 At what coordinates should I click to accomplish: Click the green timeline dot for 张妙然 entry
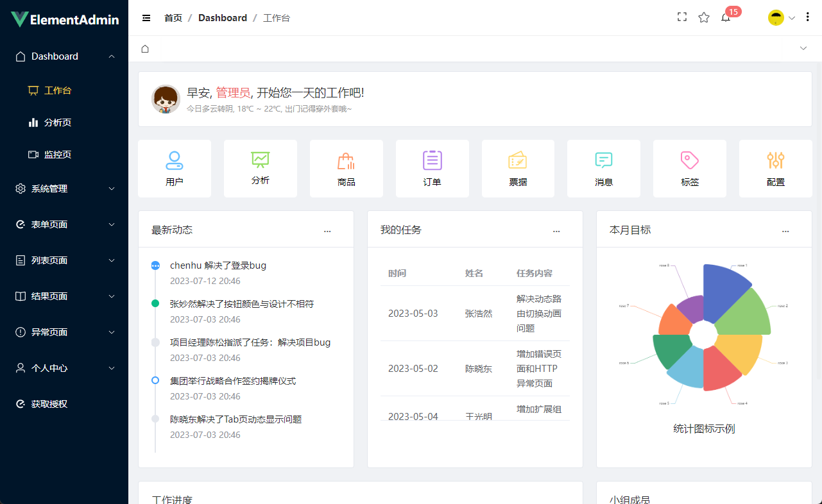click(155, 303)
